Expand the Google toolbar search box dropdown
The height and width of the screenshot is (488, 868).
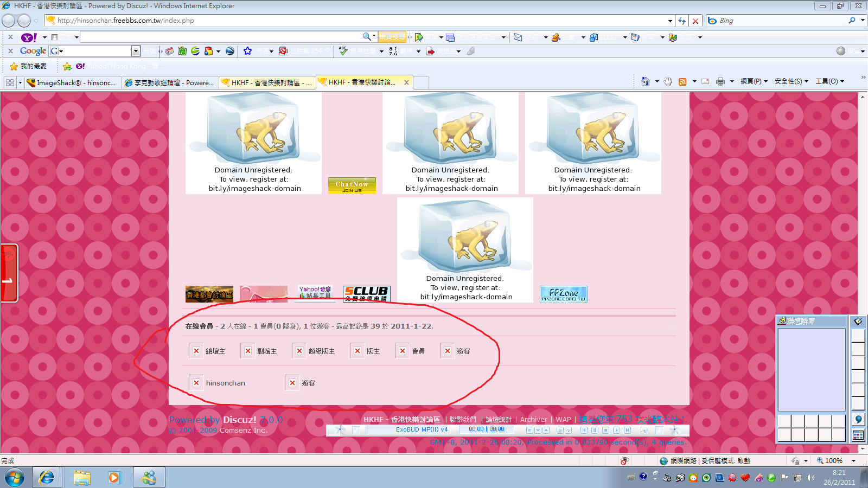coord(136,51)
